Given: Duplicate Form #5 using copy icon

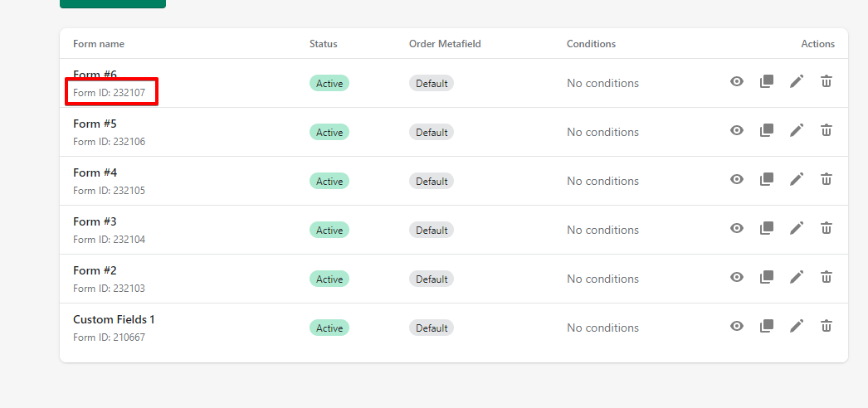Looking at the screenshot, I should 766,130.
